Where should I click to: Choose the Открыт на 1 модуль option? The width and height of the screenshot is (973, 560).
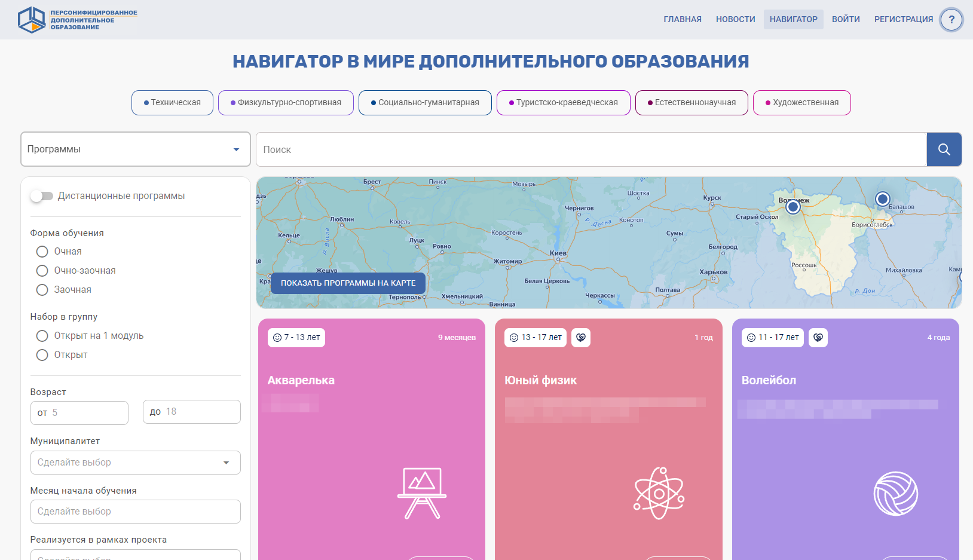[42, 336]
